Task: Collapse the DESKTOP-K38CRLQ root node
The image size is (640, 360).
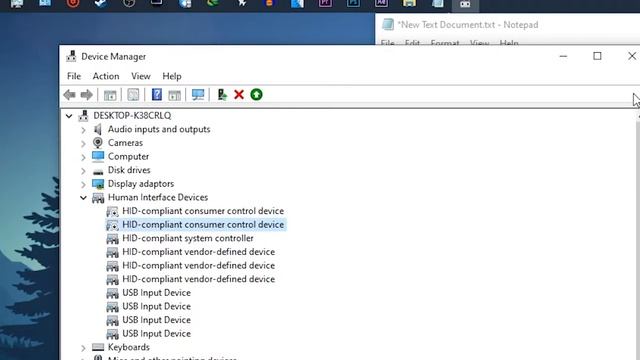Action: (x=69, y=116)
